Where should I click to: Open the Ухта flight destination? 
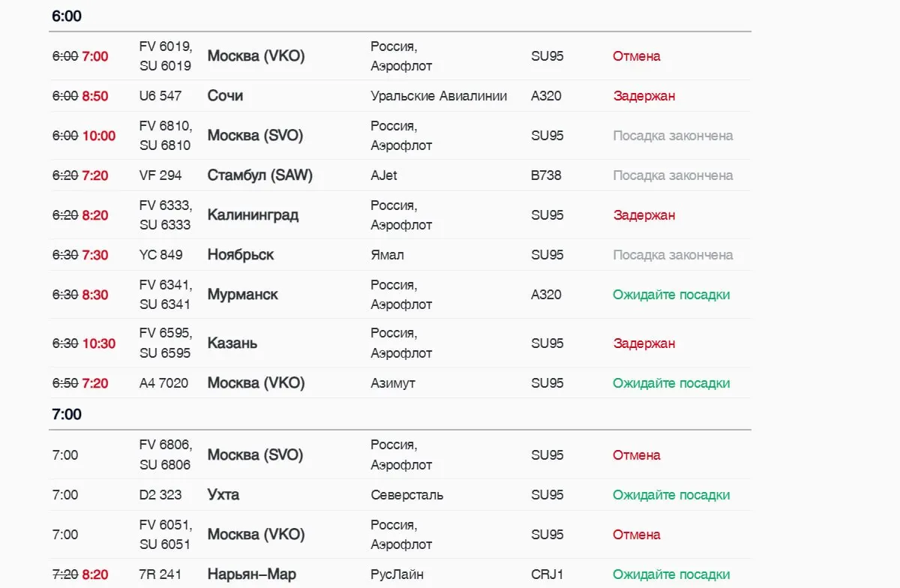[223, 495]
